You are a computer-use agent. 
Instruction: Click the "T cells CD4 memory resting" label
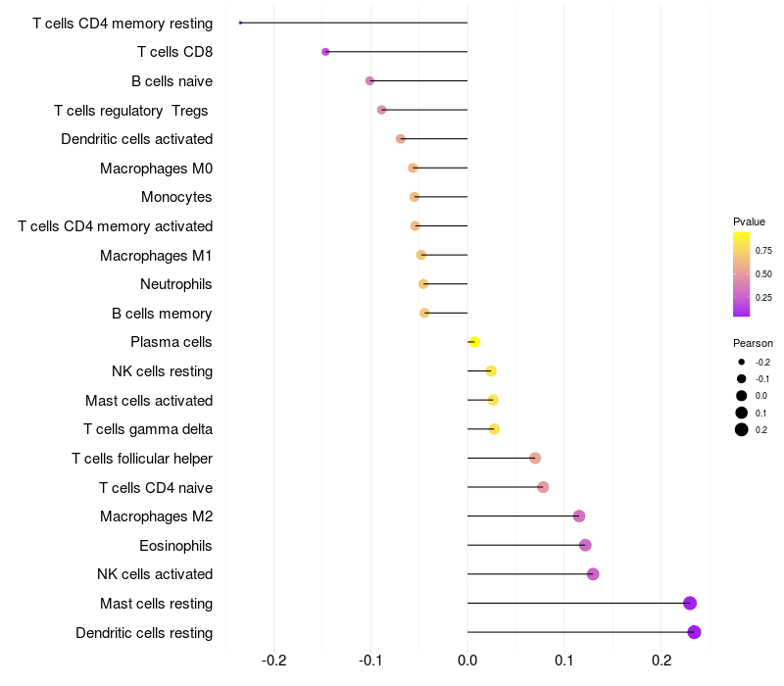[122, 23]
